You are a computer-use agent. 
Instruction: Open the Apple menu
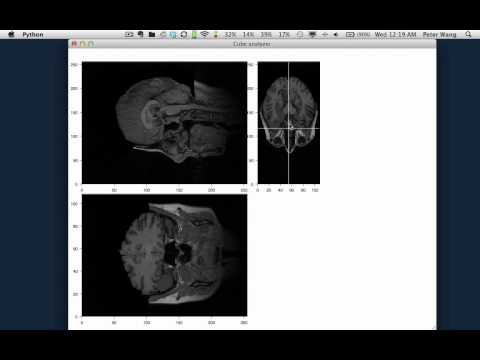[11, 34]
